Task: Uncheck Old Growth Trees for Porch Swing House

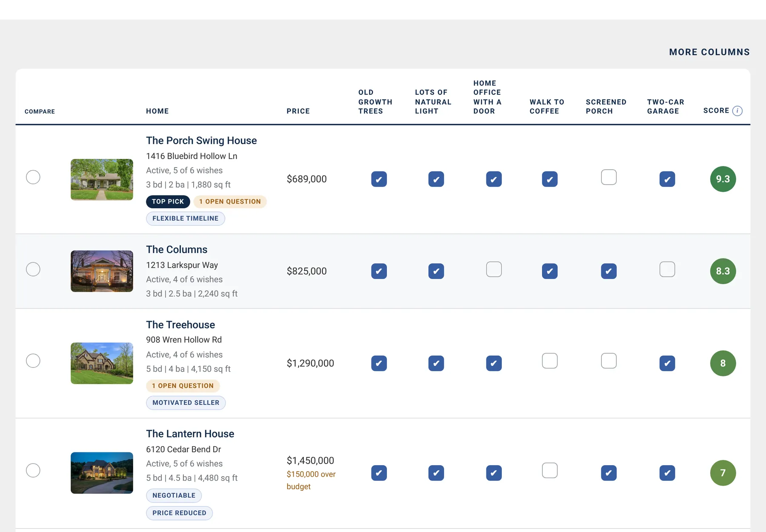Action: 379,179
